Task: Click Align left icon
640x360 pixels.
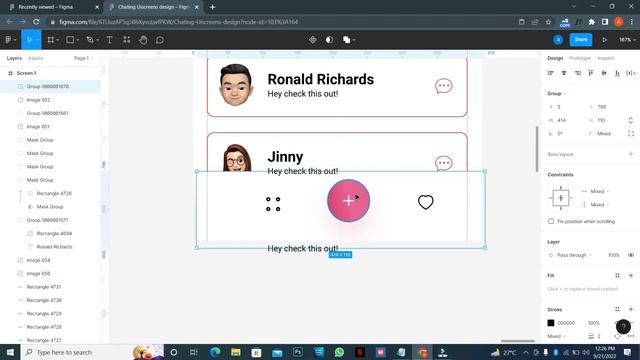Action: (551, 73)
